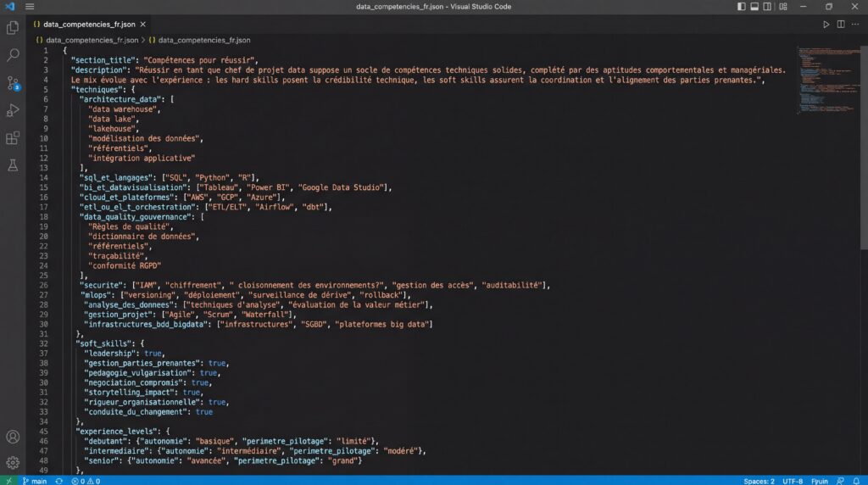
Task: Toggle the bottom panel layout
Action: (754, 7)
